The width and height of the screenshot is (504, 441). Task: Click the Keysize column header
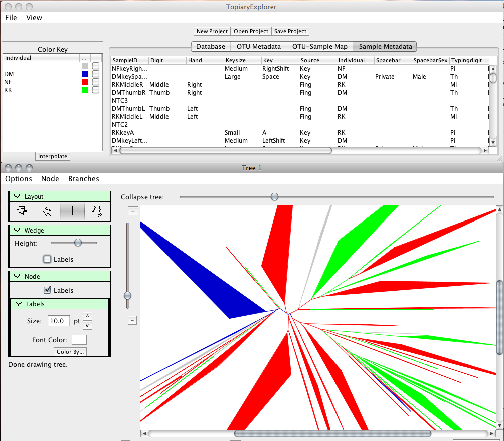coord(243,60)
